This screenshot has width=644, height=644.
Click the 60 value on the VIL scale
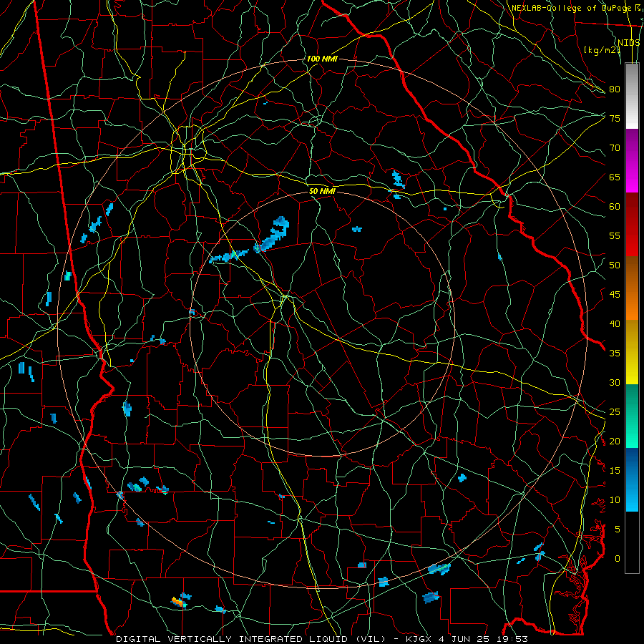tap(615, 207)
